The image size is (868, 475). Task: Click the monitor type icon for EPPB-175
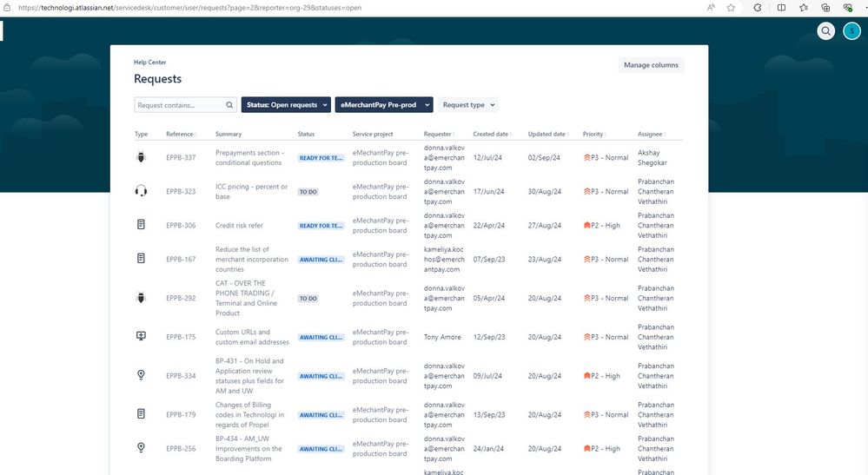141,336
